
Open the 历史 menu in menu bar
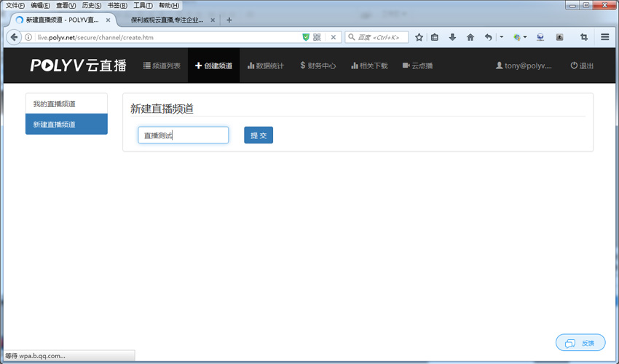click(91, 5)
